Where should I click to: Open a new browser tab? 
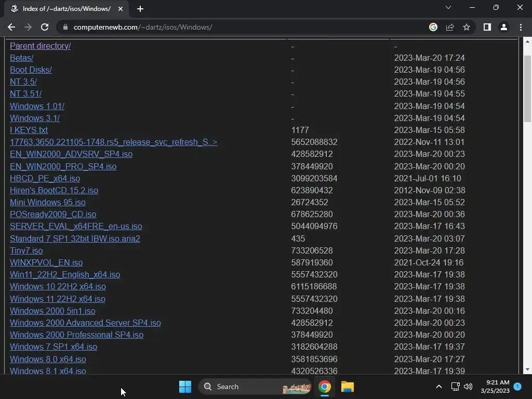pos(140,9)
